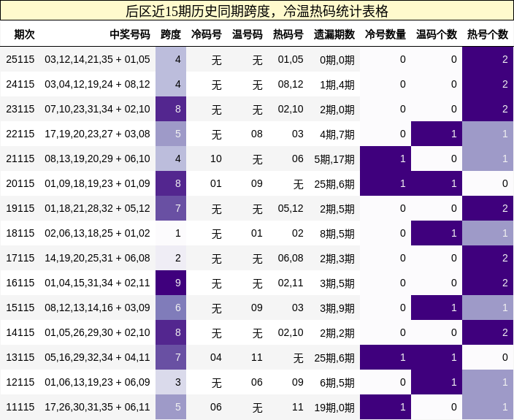Click winning numbers 07,10,23,31,34 + 02,10

point(97,109)
